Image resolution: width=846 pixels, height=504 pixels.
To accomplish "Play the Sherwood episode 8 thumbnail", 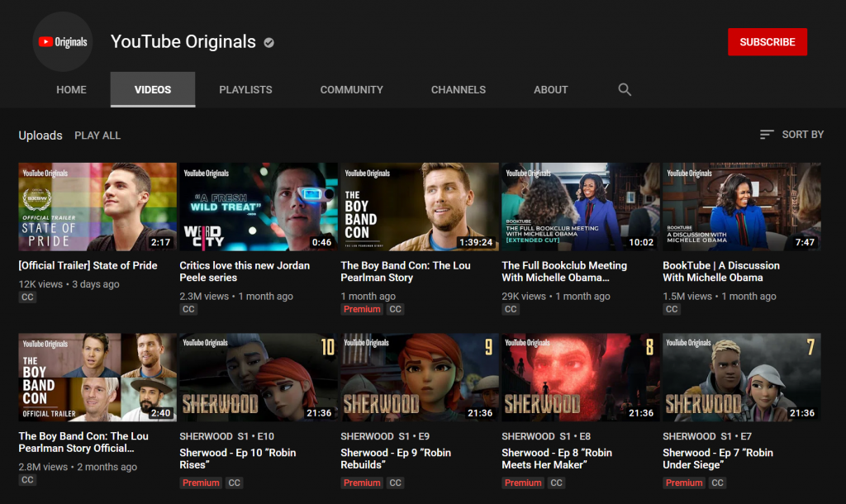I will point(581,378).
